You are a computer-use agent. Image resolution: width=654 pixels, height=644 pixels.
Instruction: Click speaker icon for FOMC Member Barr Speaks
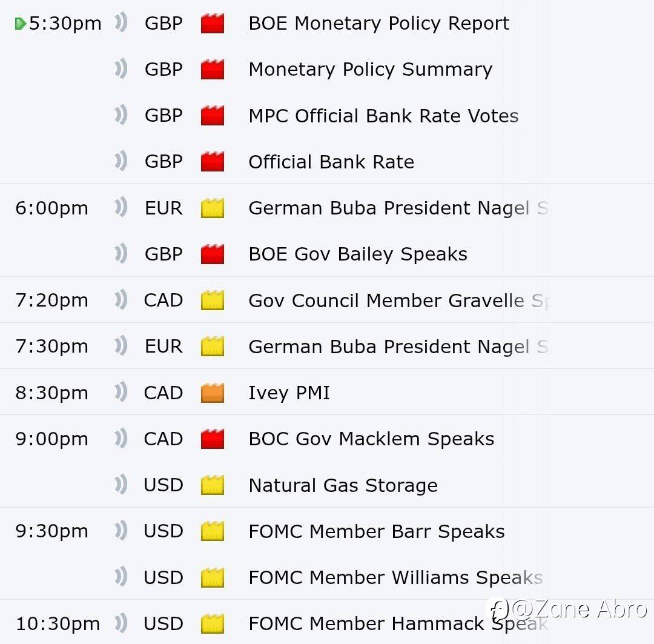(121, 531)
